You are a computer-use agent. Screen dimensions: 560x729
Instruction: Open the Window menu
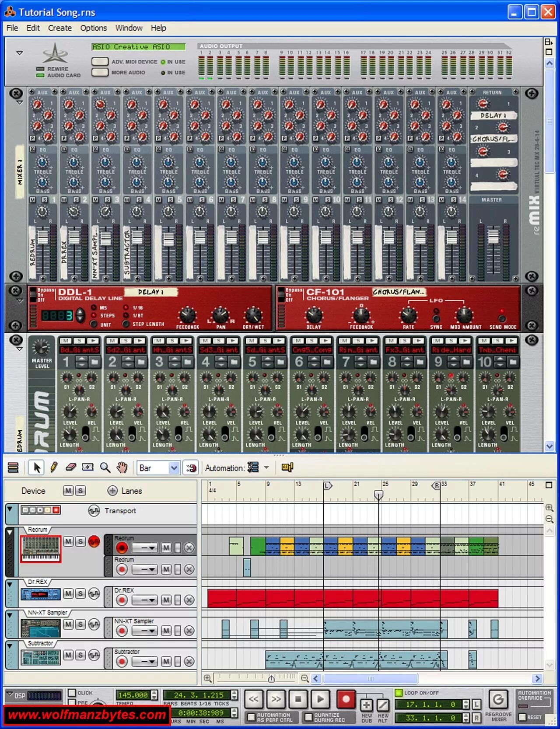(129, 28)
